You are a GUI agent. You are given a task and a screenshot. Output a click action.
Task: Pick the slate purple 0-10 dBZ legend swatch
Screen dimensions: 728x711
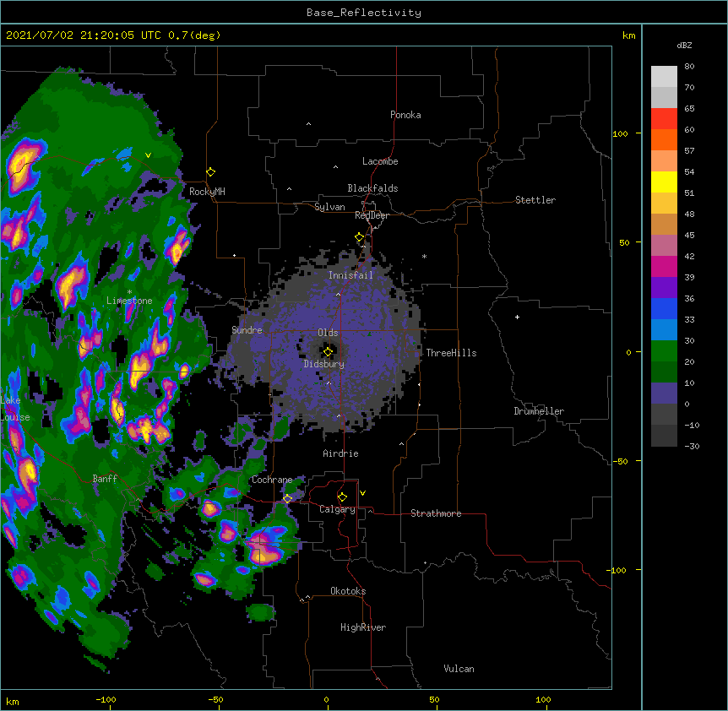click(664, 393)
